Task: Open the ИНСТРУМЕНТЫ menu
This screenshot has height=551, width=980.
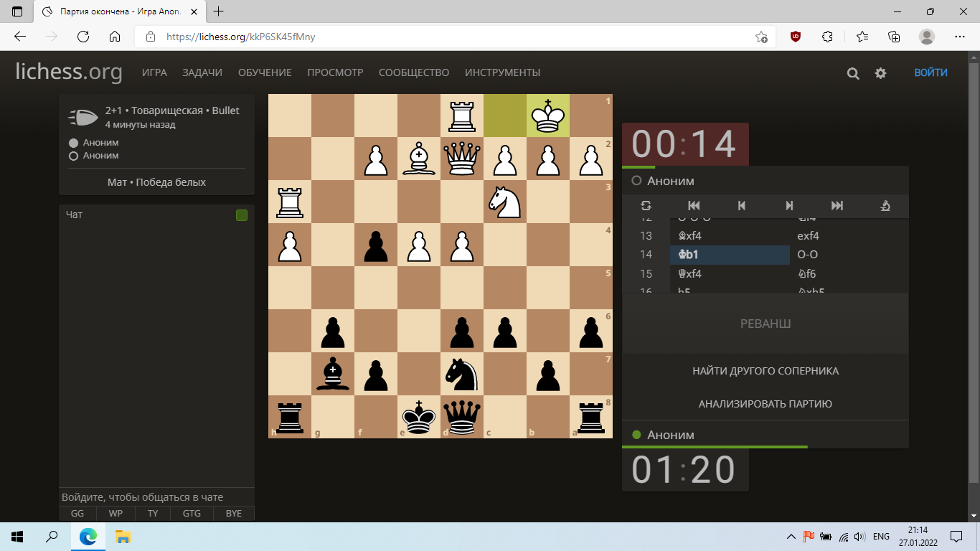Action: pyautogui.click(x=502, y=72)
